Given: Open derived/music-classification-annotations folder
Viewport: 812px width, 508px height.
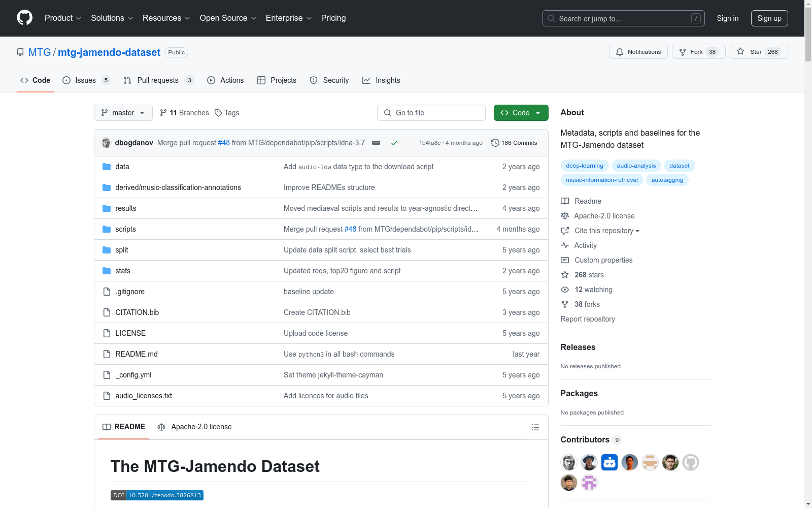Looking at the screenshot, I should point(178,187).
